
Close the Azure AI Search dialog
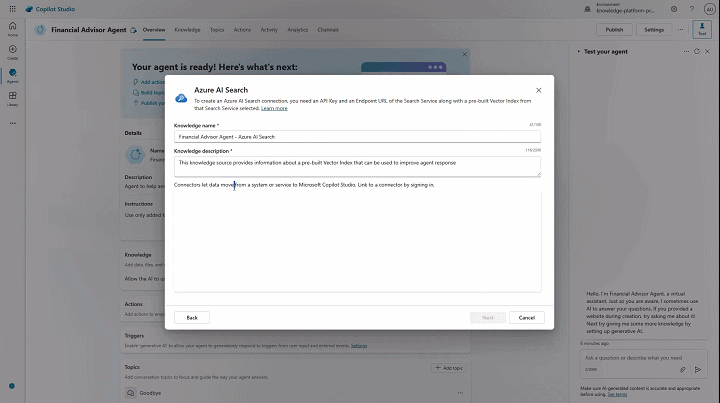coord(538,90)
